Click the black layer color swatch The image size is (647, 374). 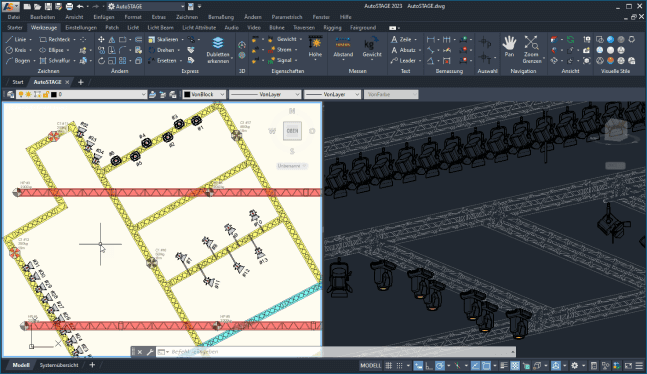(54, 95)
